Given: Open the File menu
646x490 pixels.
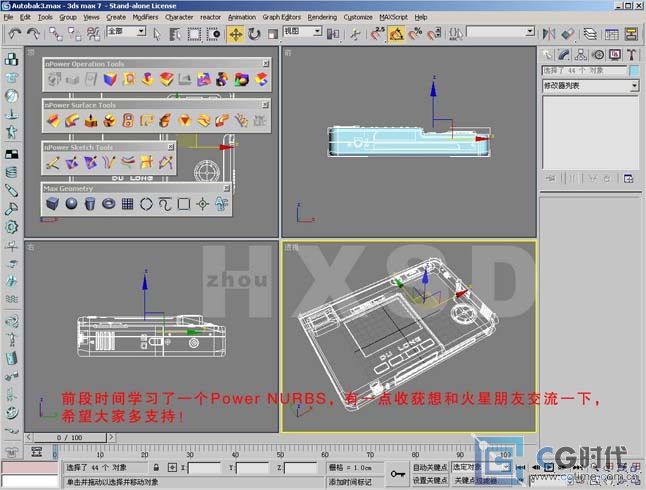Looking at the screenshot, I should click(8, 17).
